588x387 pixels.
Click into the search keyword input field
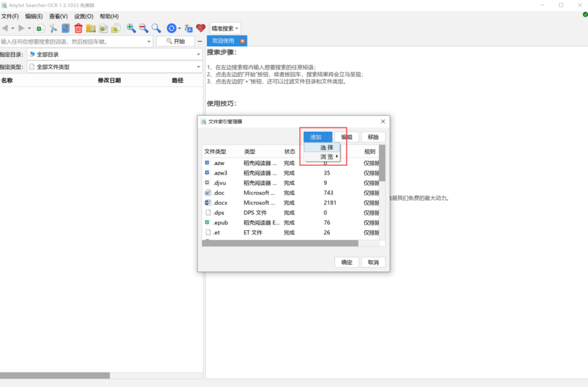coord(73,41)
